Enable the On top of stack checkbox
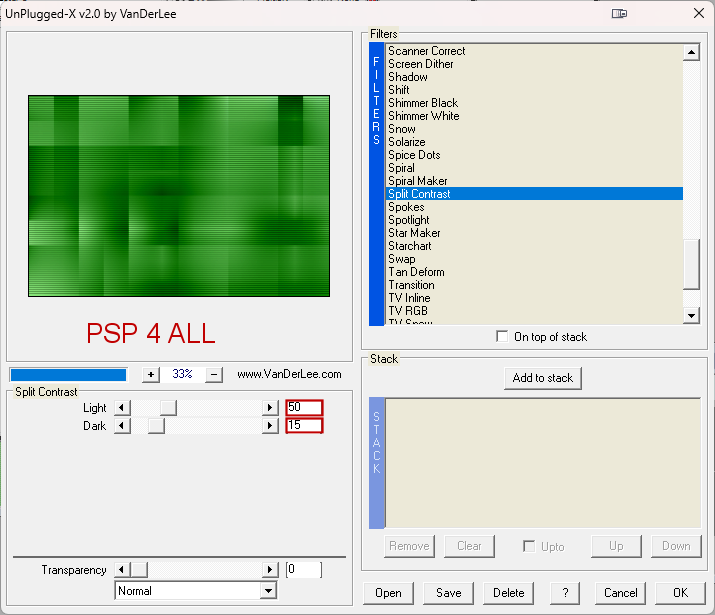This screenshot has height=615, width=715. click(x=502, y=337)
